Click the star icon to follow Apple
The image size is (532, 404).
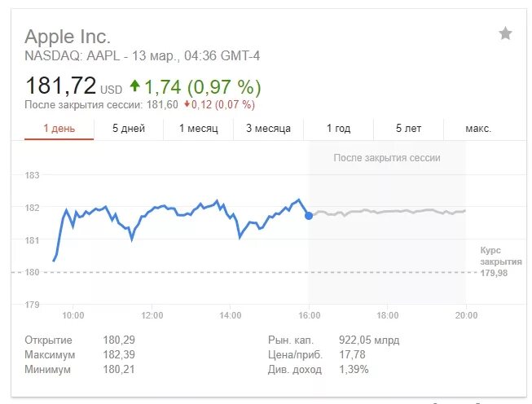[505, 33]
